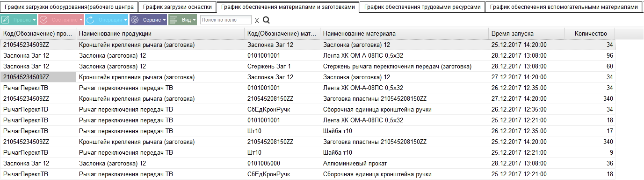The image size is (644, 180).
Task: Click the Правка pencil edit icon
Action: (6, 20)
